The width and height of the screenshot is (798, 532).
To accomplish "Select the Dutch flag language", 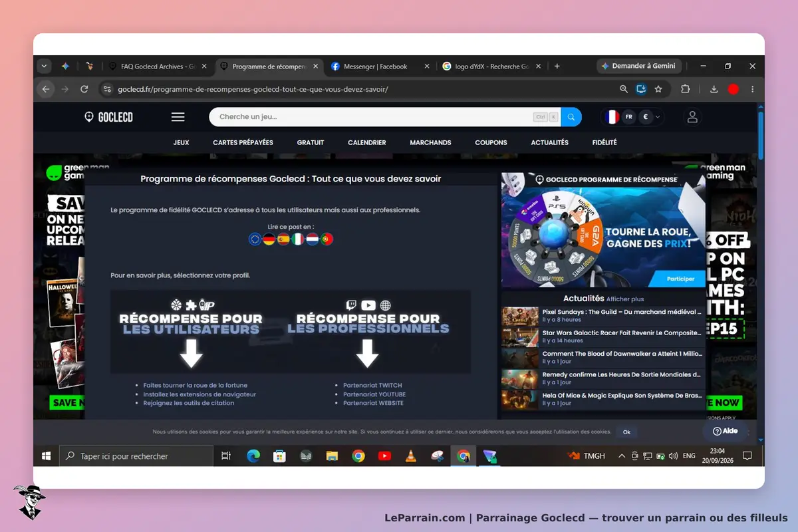I will pos(312,239).
